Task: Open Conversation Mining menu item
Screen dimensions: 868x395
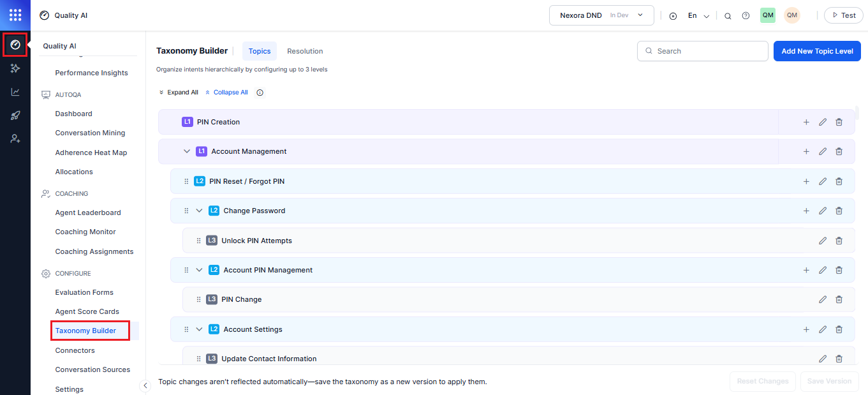Action: click(x=90, y=133)
